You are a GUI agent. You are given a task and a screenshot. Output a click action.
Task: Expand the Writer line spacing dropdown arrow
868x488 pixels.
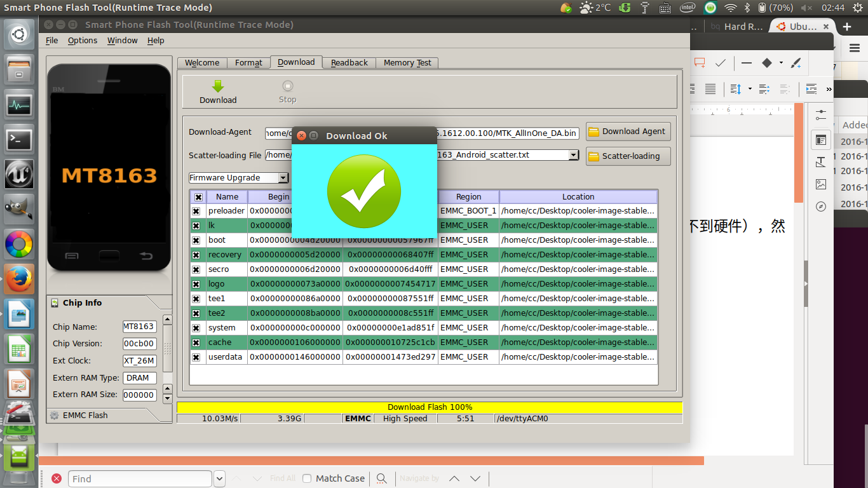click(x=750, y=88)
